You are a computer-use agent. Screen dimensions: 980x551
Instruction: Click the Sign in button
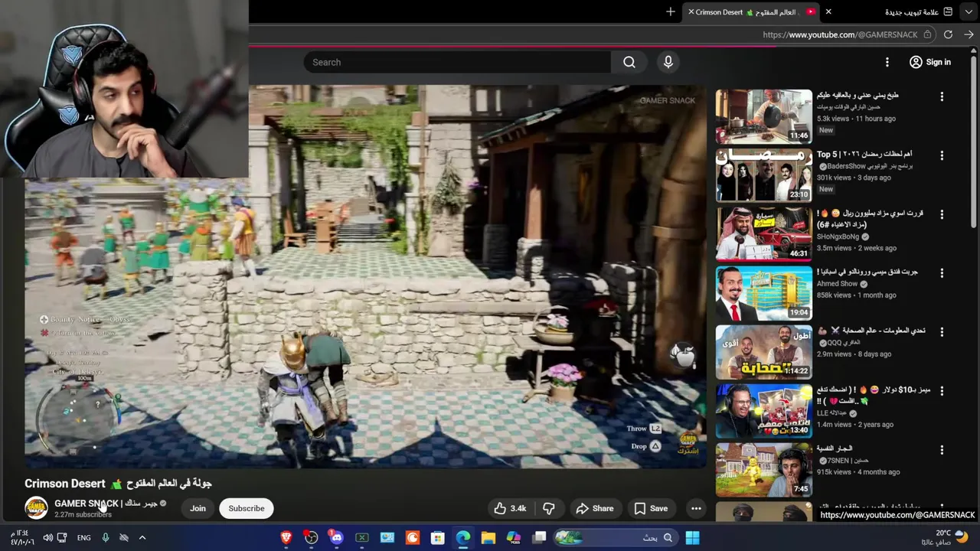pyautogui.click(x=929, y=62)
